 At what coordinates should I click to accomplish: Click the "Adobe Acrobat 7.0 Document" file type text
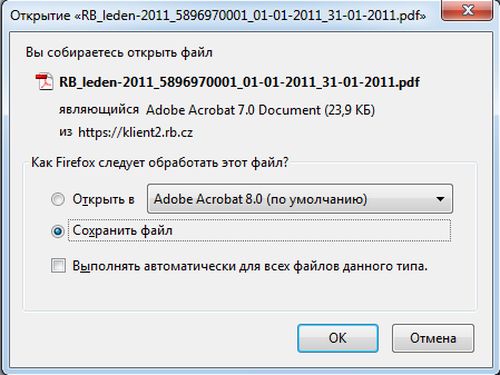coord(233,110)
